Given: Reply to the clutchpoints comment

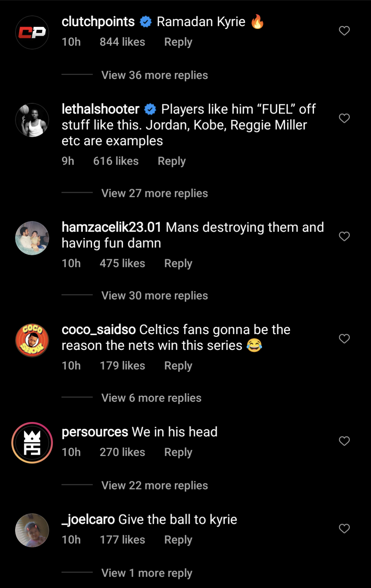Looking at the screenshot, I should pyautogui.click(x=178, y=42).
